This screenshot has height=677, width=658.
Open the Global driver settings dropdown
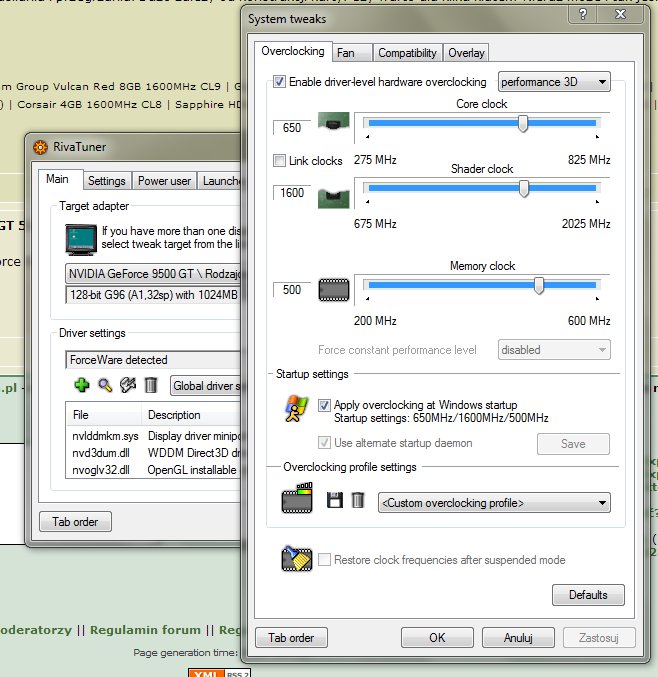click(x=205, y=386)
